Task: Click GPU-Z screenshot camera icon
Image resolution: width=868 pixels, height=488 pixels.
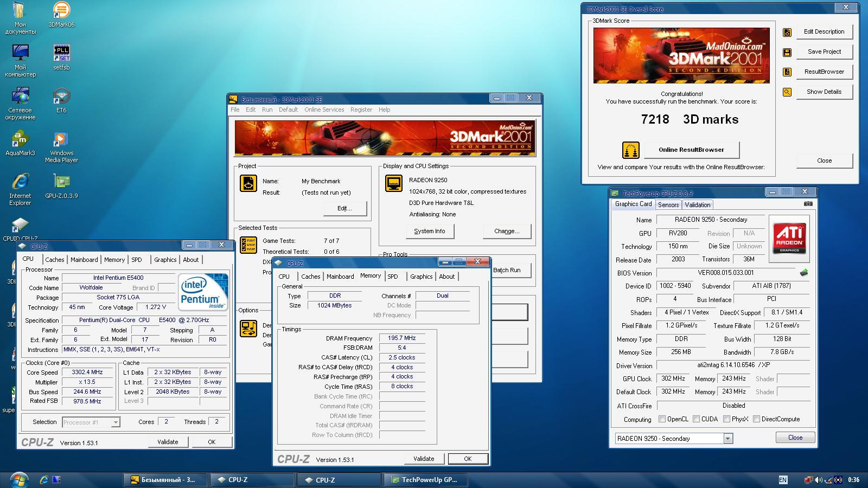Action: [x=808, y=204]
